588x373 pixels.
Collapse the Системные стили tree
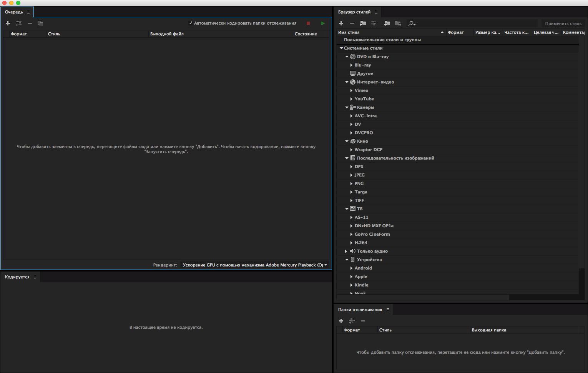341,48
